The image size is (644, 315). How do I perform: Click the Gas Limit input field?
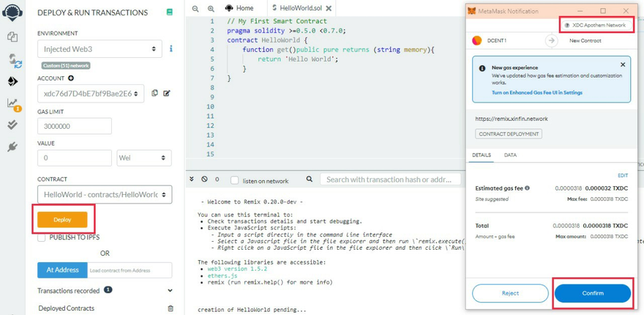[75, 126]
